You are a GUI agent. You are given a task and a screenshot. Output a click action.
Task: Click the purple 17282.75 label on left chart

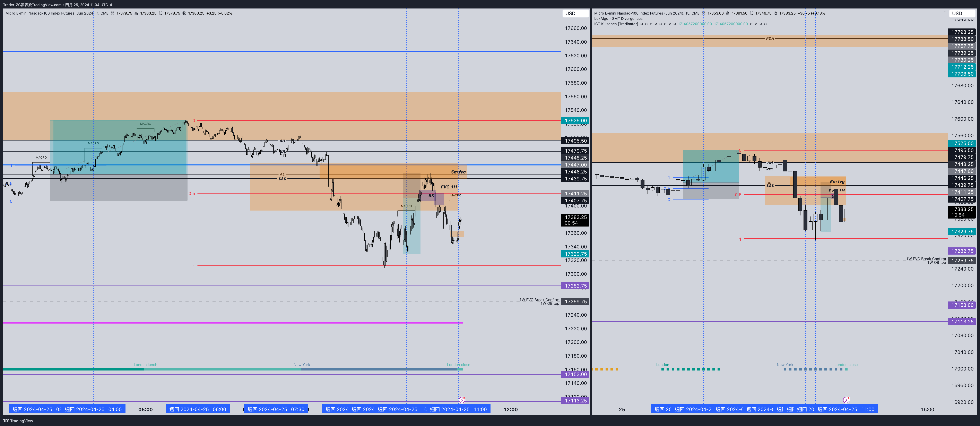click(575, 286)
